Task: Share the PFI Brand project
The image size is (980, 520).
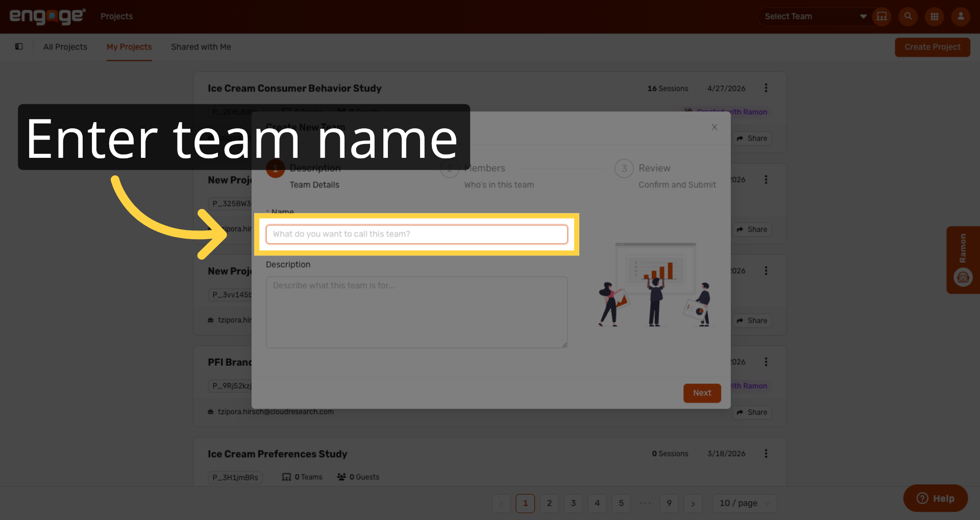Action: (x=752, y=412)
